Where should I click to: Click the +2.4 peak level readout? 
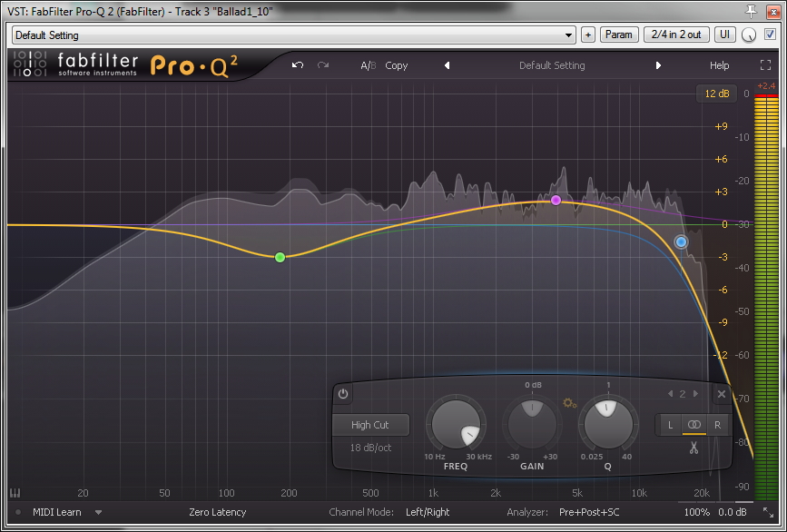click(x=766, y=85)
